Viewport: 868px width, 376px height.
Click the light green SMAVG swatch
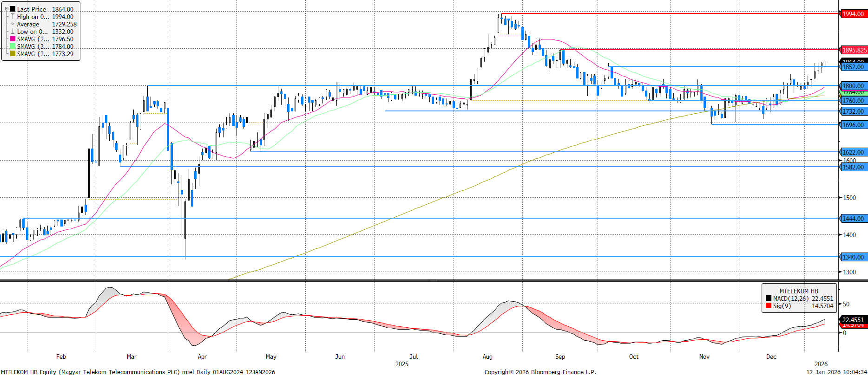tap(13, 46)
